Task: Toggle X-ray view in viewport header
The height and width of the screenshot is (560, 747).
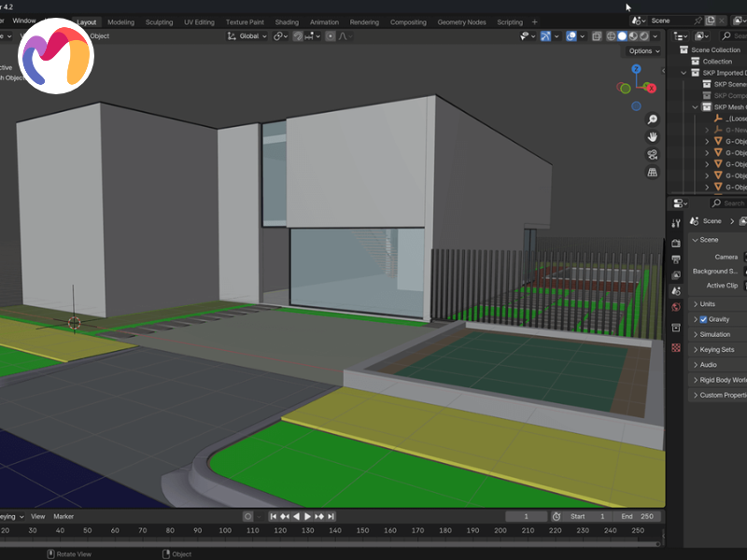Action: pos(597,36)
